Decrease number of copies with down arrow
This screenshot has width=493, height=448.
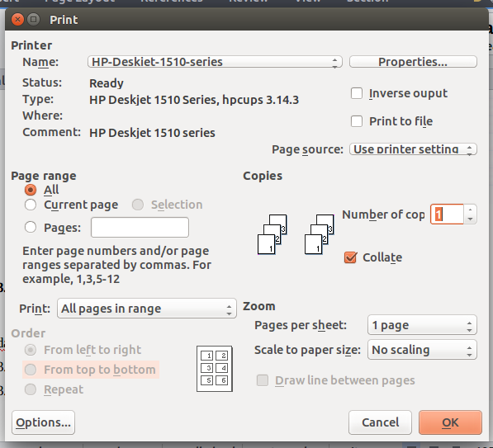(x=470, y=219)
